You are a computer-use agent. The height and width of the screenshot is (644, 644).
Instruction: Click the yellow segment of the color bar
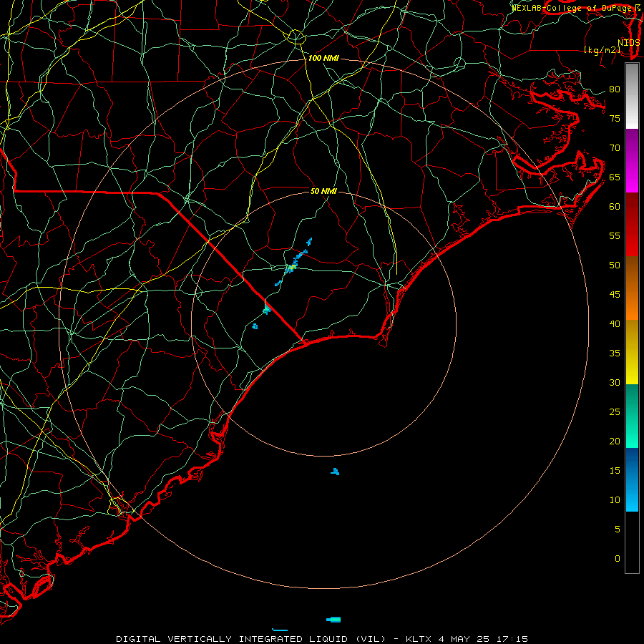pyautogui.click(x=632, y=352)
